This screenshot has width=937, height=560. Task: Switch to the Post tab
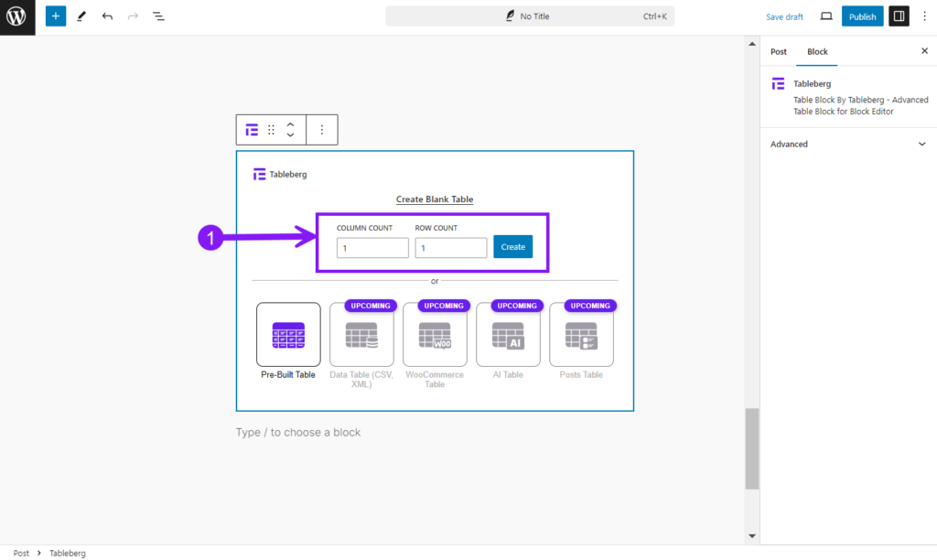(778, 51)
